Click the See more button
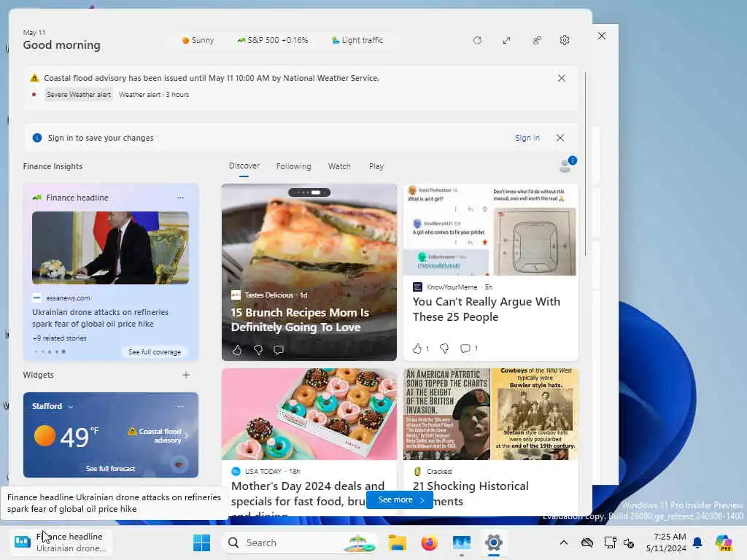The image size is (747, 560). tap(400, 499)
